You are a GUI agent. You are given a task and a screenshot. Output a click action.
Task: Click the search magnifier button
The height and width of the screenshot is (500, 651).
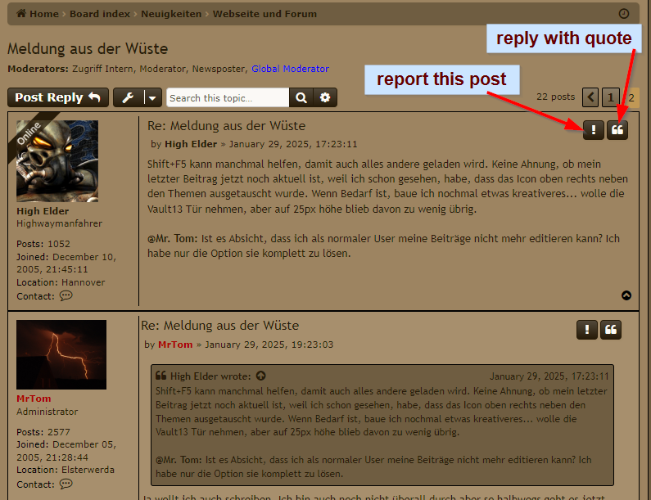click(x=301, y=97)
